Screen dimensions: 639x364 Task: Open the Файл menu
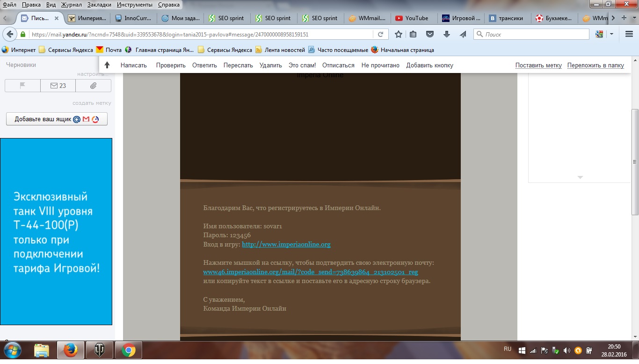(x=9, y=5)
